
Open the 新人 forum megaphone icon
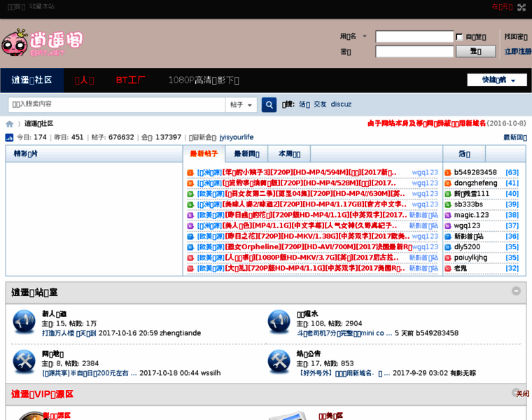tap(24, 321)
